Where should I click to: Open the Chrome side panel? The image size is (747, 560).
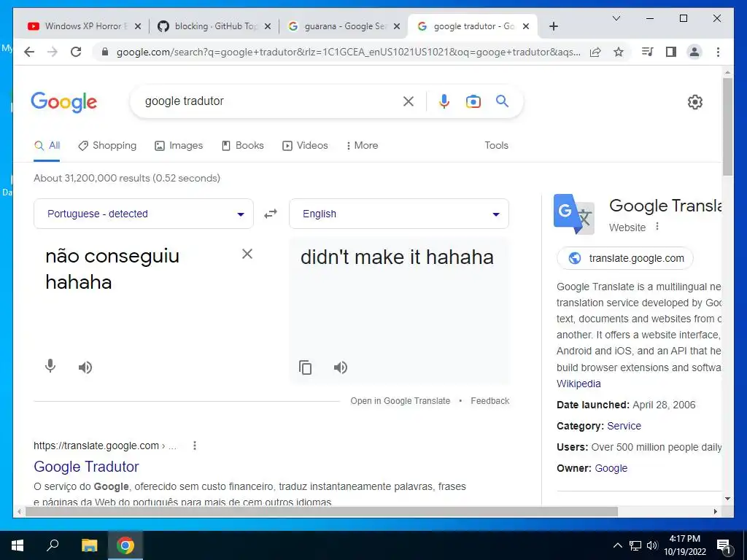coord(671,52)
